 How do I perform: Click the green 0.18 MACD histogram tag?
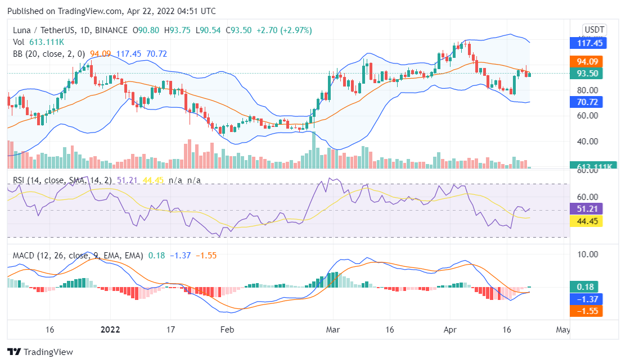(x=586, y=286)
